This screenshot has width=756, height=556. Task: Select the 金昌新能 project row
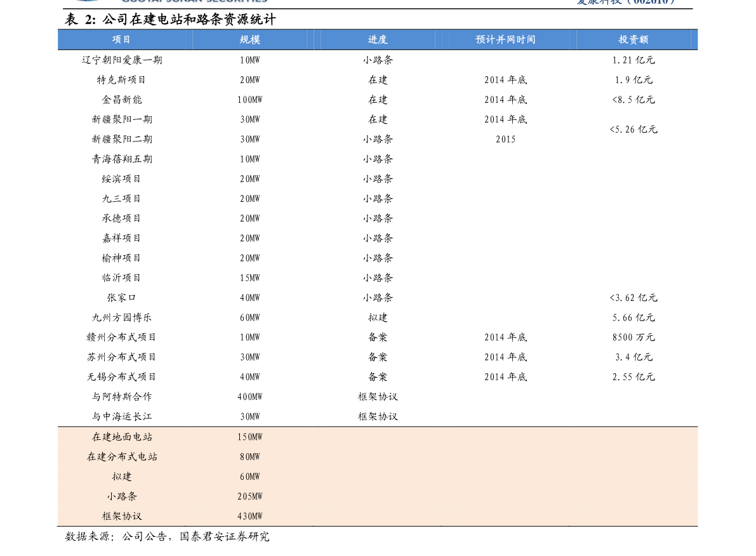coord(121,99)
